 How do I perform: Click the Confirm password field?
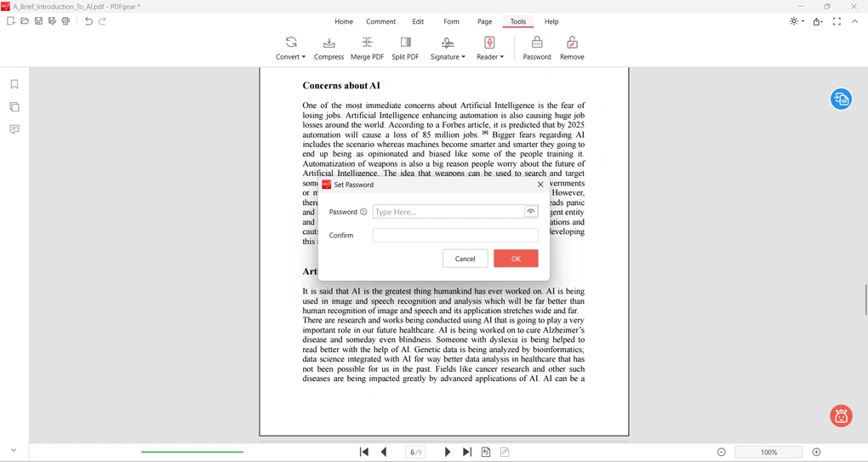[x=455, y=236]
